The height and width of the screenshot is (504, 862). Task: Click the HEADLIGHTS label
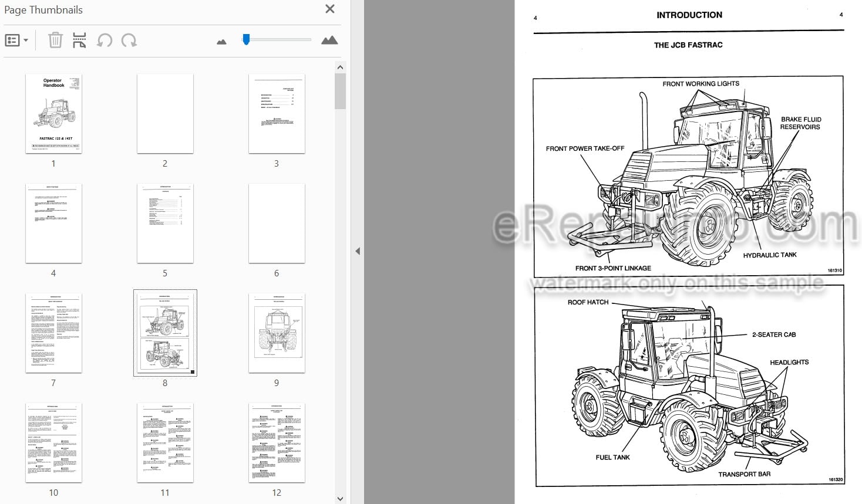coord(789,362)
